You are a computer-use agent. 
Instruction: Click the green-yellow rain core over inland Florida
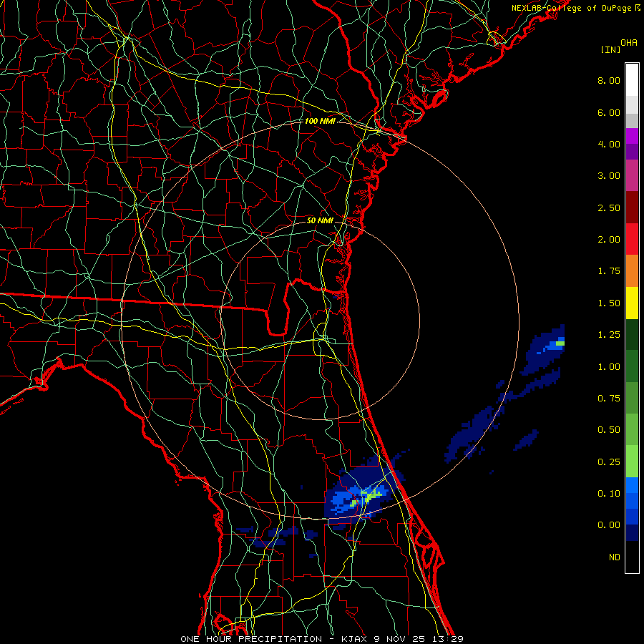click(x=371, y=497)
